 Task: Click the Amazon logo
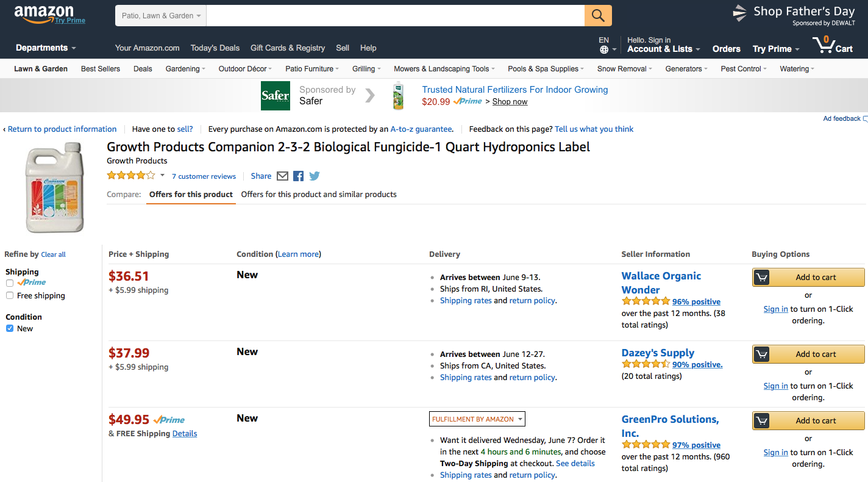point(44,13)
